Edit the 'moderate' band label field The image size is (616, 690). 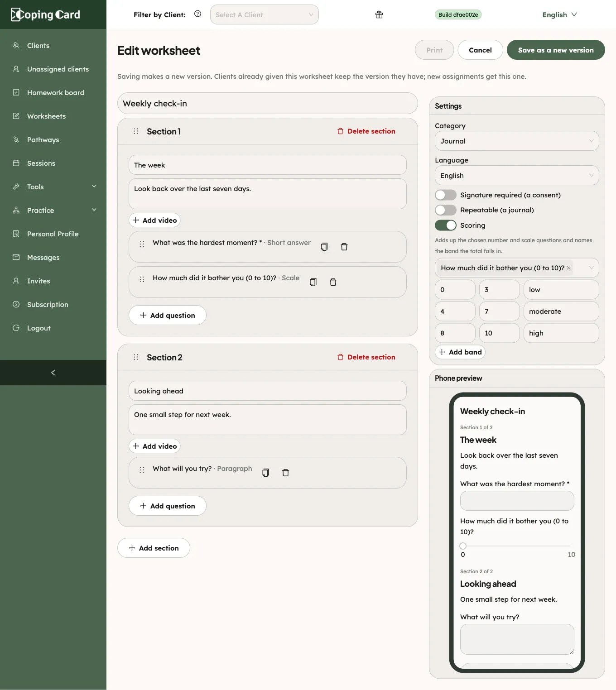tap(561, 311)
